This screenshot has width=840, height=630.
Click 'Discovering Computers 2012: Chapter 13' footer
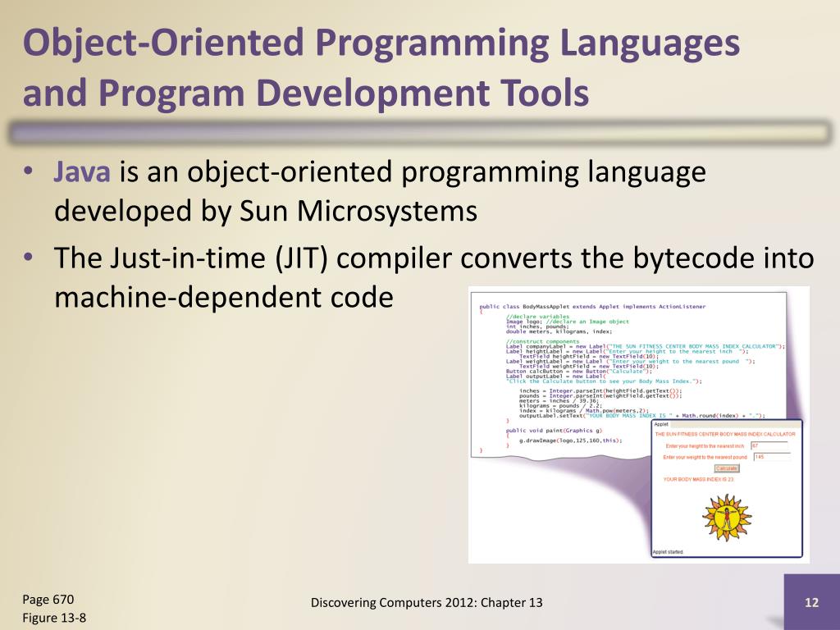(x=427, y=603)
